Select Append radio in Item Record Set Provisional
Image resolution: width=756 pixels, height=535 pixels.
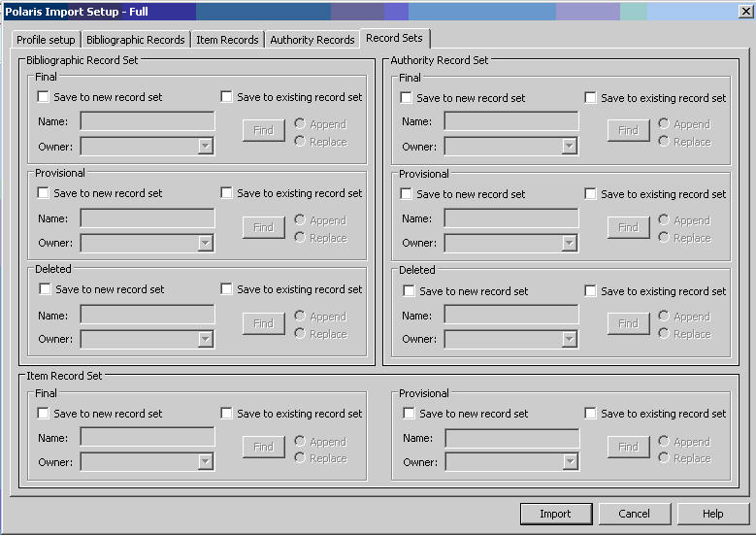[664, 441]
